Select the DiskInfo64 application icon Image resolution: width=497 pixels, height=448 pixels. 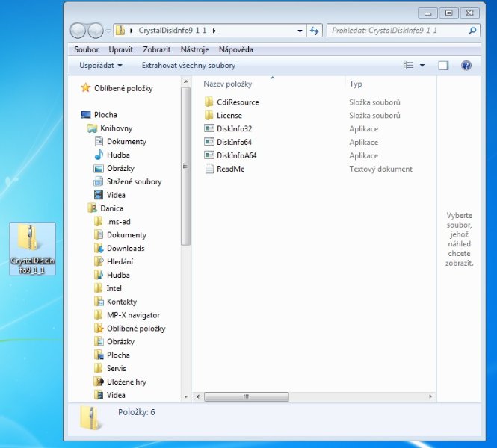[x=209, y=142]
